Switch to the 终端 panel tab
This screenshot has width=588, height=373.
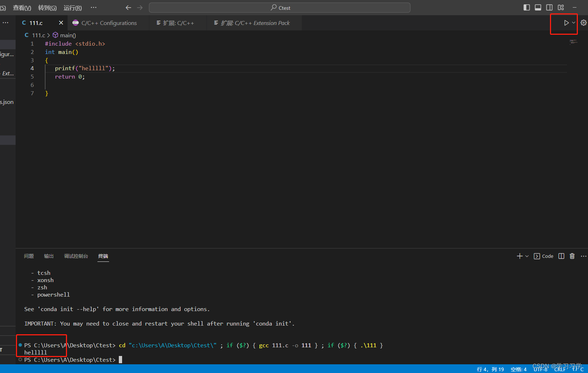[x=103, y=256]
